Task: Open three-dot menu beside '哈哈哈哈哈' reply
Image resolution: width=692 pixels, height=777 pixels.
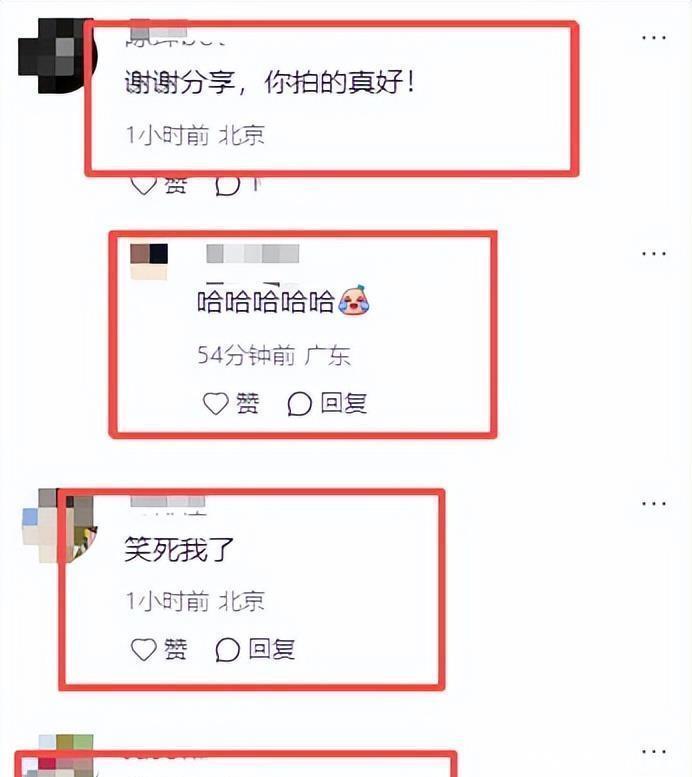Action: pos(653,254)
